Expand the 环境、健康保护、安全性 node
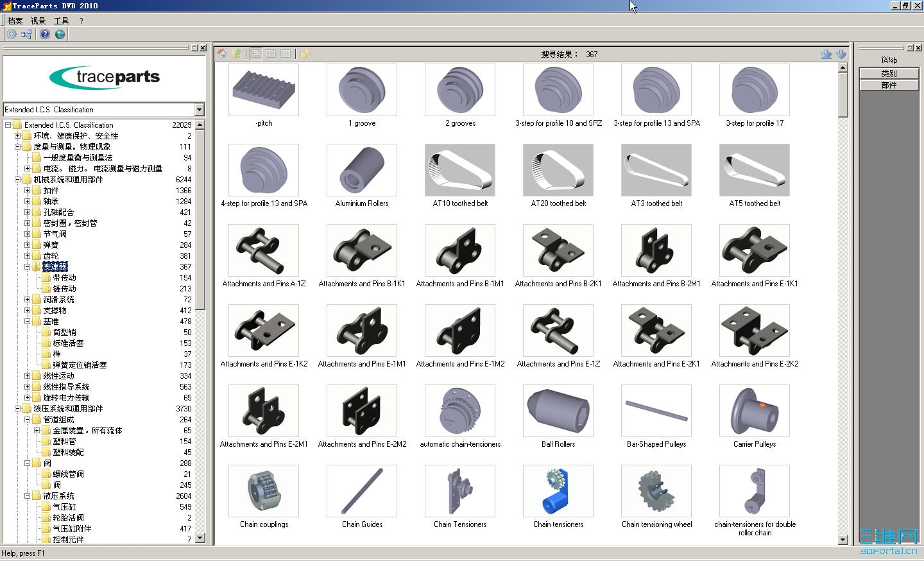924x561 pixels. (x=17, y=136)
